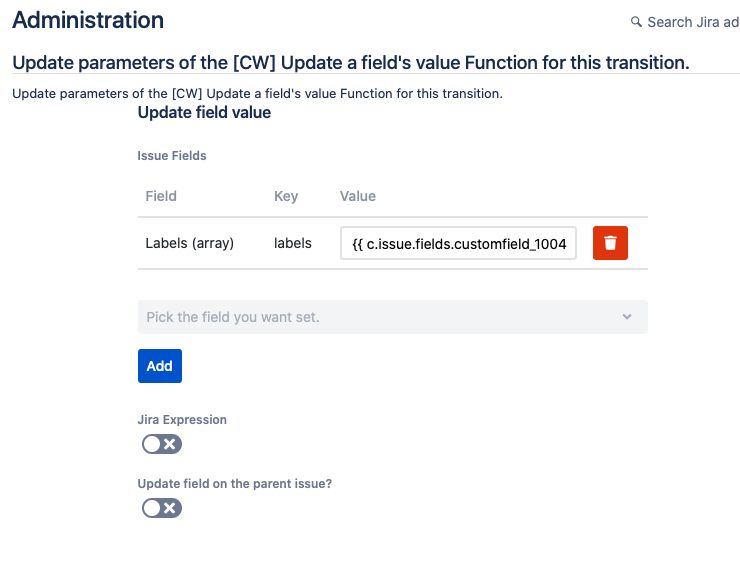Click the 'labels' key cell

[x=293, y=243]
